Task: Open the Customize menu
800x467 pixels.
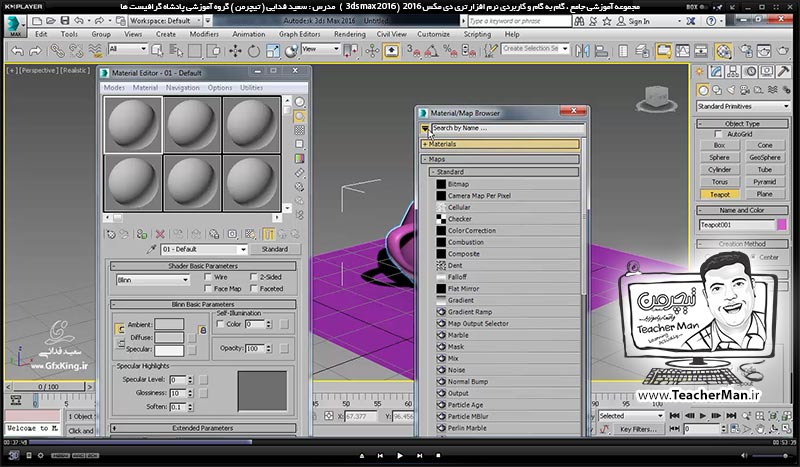Action: 433,34
